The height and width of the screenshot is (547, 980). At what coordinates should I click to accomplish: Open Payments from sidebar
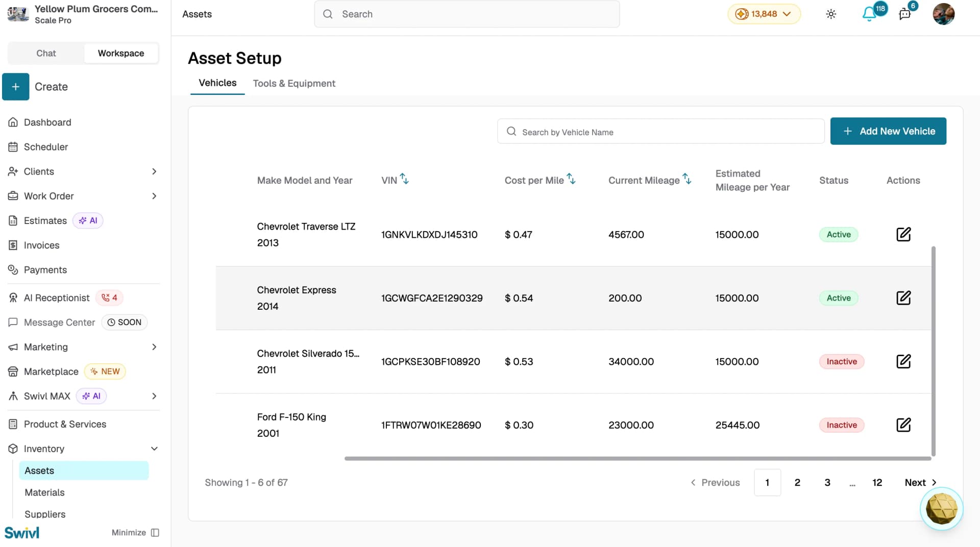tap(45, 269)
